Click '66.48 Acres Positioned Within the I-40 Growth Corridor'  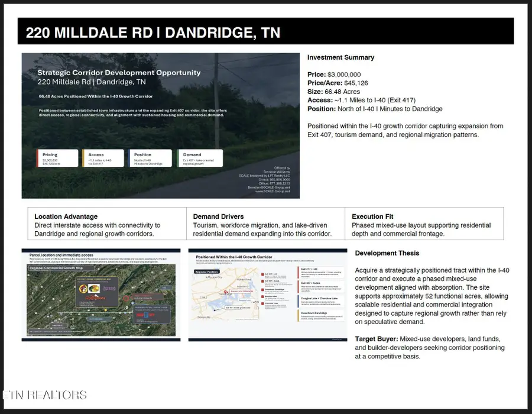pyautogui.click(x=96, y=96)
